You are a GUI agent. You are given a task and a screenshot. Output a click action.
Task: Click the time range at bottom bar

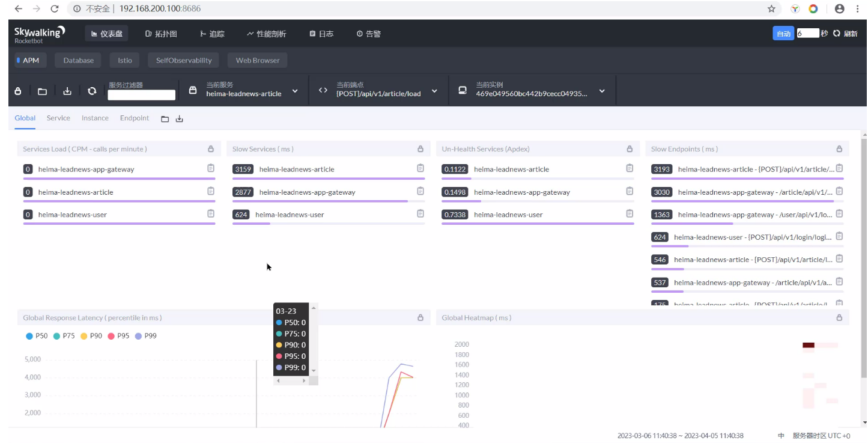(x=681, y=436)
